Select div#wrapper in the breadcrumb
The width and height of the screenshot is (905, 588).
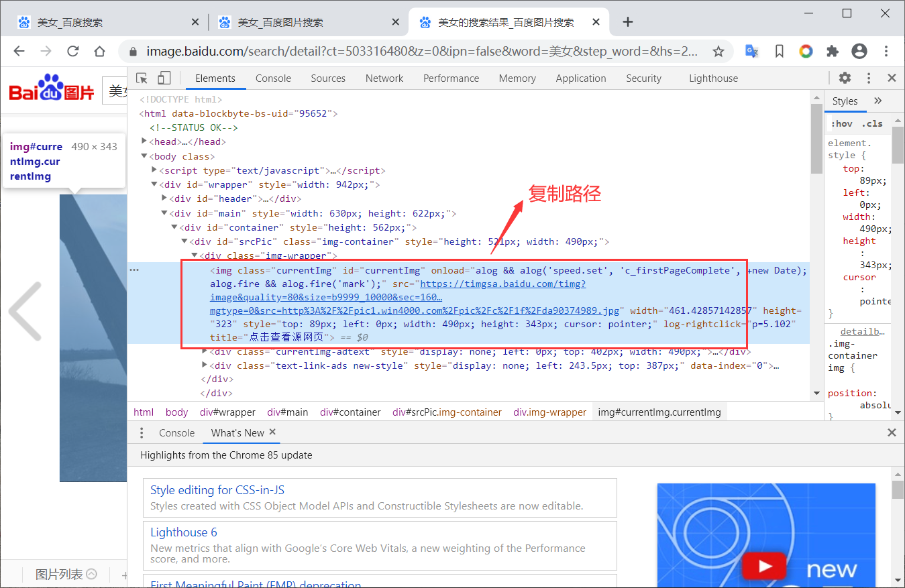pyautogui.click(x=227, y=412)
